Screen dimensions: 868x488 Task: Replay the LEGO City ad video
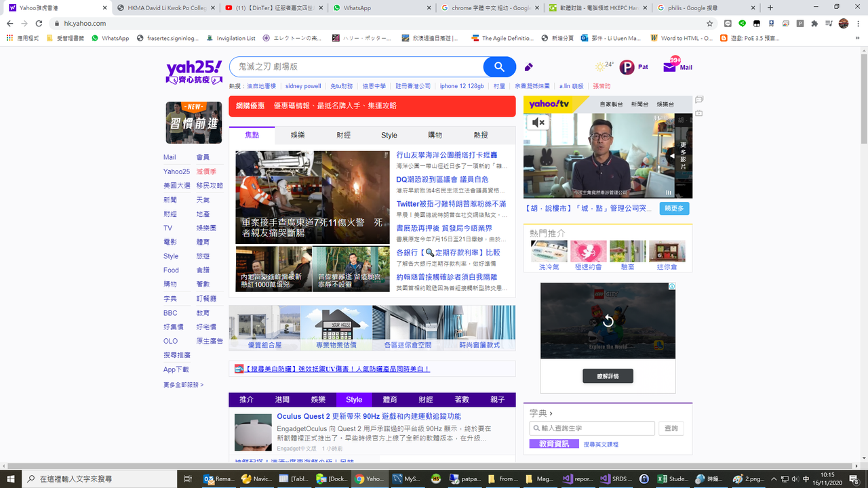point(608,321)
